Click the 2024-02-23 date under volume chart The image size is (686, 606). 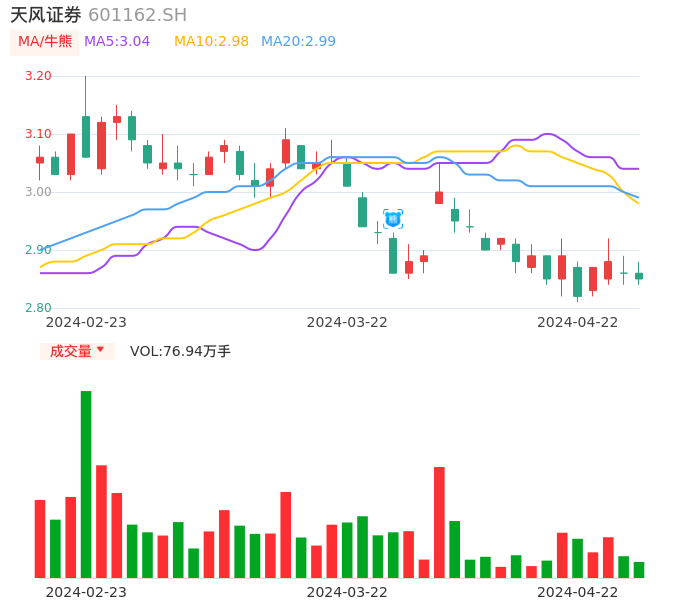point(86,592)
